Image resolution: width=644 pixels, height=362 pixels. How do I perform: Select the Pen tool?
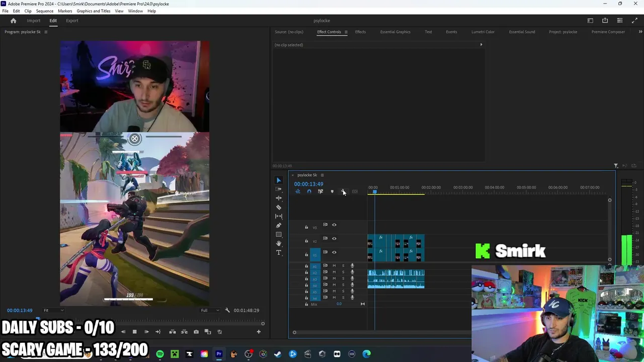(278, 225)
